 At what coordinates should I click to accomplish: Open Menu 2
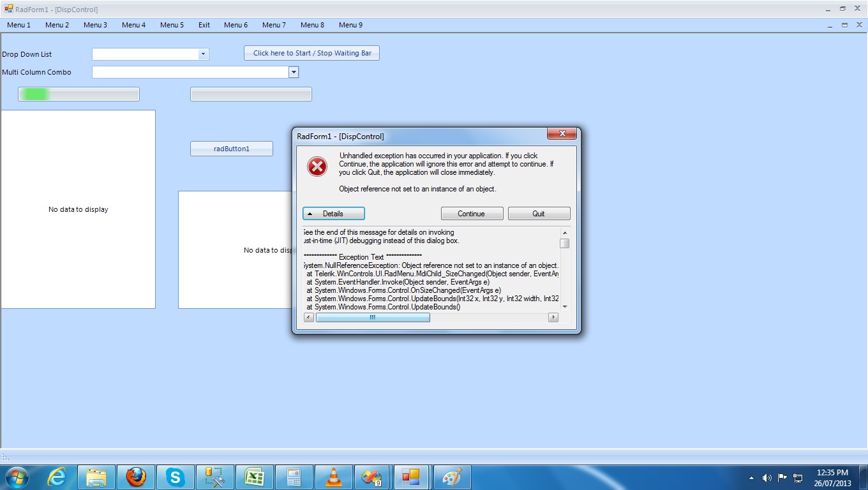pos(57,25)
